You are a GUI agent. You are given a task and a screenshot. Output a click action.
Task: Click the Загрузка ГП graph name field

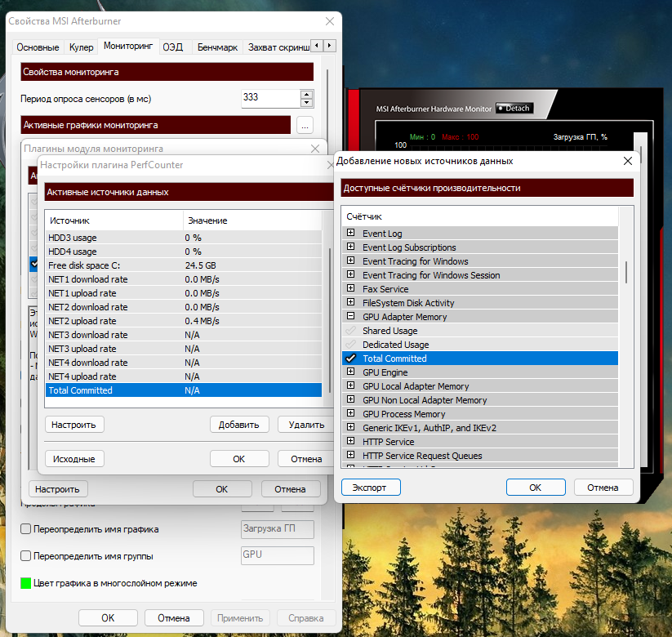tap(278, 529)
